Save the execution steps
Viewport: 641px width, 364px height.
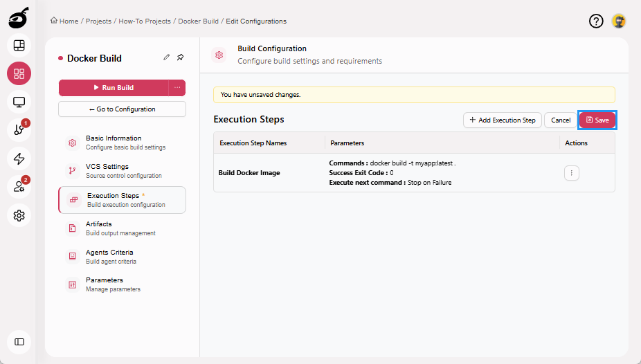pos(597,120)
